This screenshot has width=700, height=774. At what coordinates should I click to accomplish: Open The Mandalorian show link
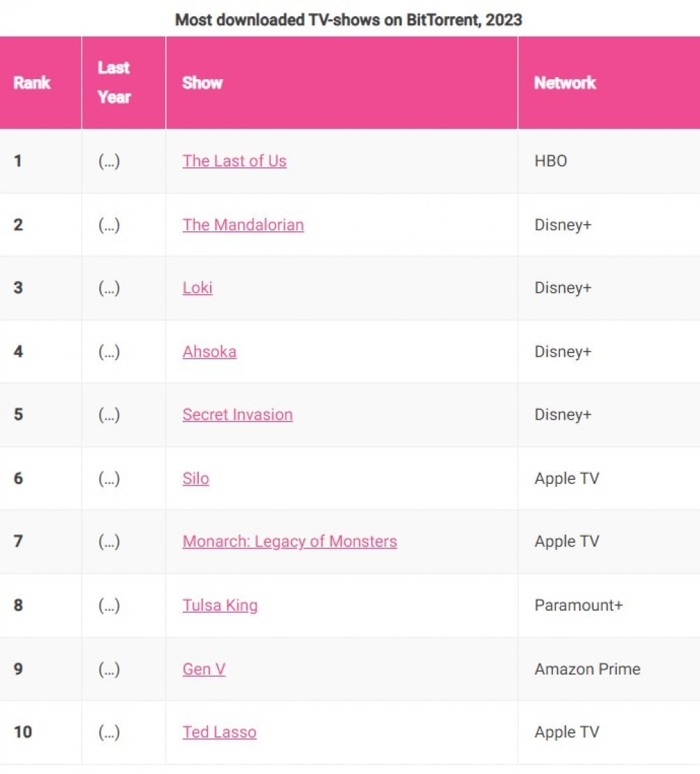point(243,225)
